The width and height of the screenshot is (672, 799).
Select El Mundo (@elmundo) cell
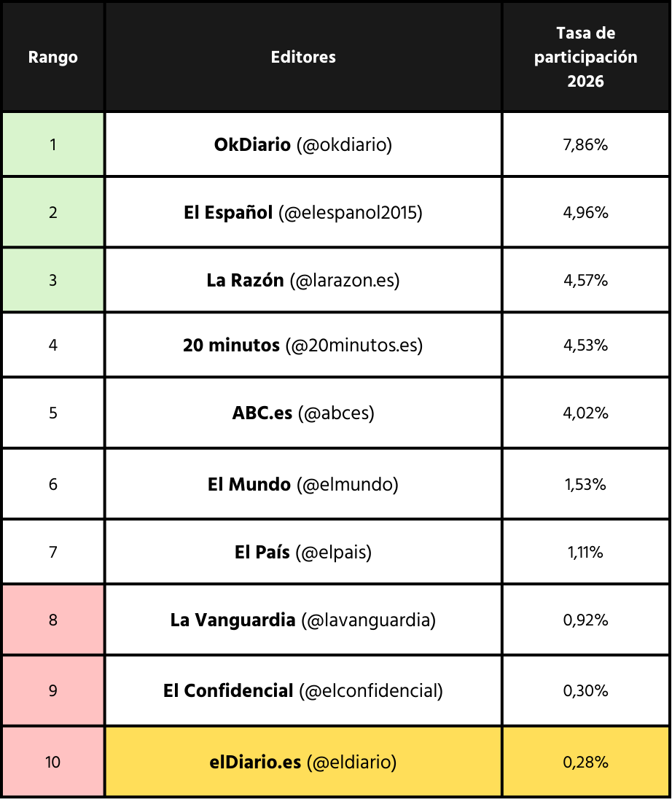coord(303,484)
